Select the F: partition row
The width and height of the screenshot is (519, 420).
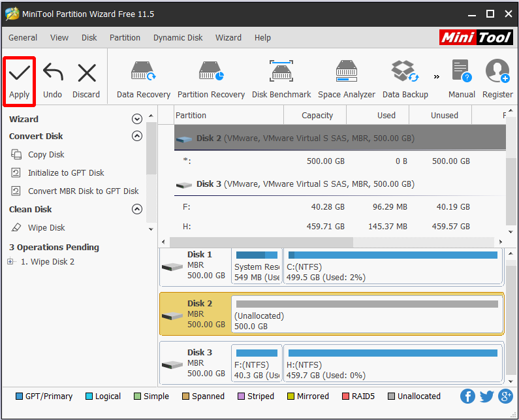340,207
